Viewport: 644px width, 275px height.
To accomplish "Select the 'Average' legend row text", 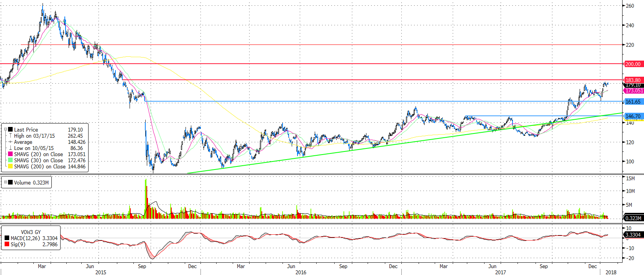I will click(x=23, y=142).
